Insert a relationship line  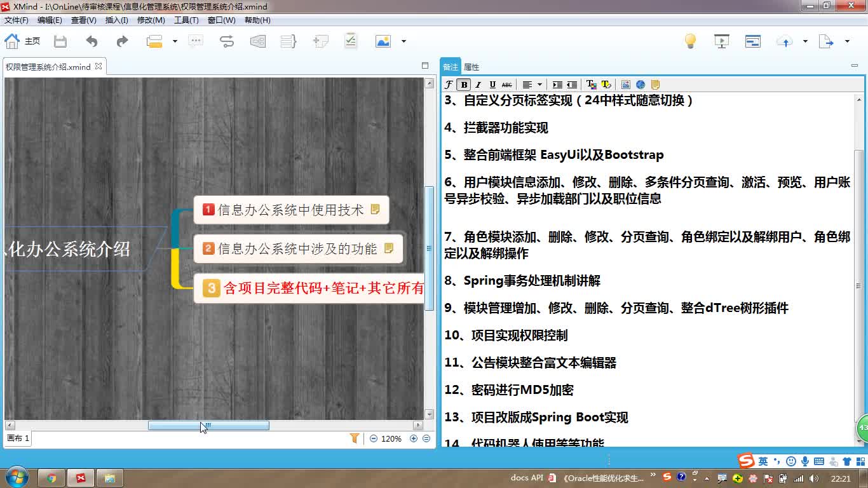click(x=227, y=41)
